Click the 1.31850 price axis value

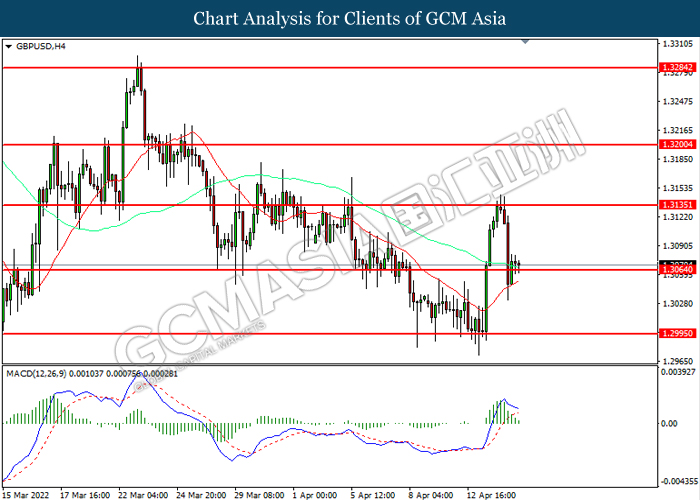[x=678, y=159]
